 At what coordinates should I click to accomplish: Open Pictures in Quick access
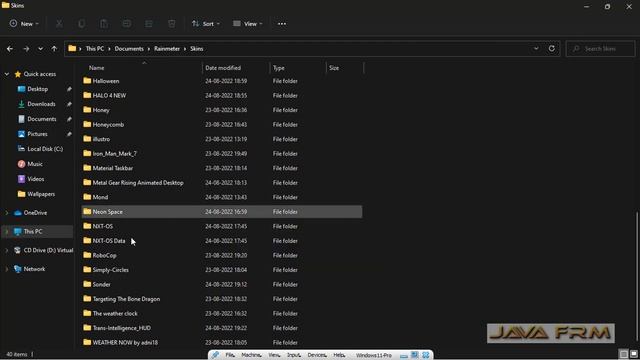click(x=37, y=134)
